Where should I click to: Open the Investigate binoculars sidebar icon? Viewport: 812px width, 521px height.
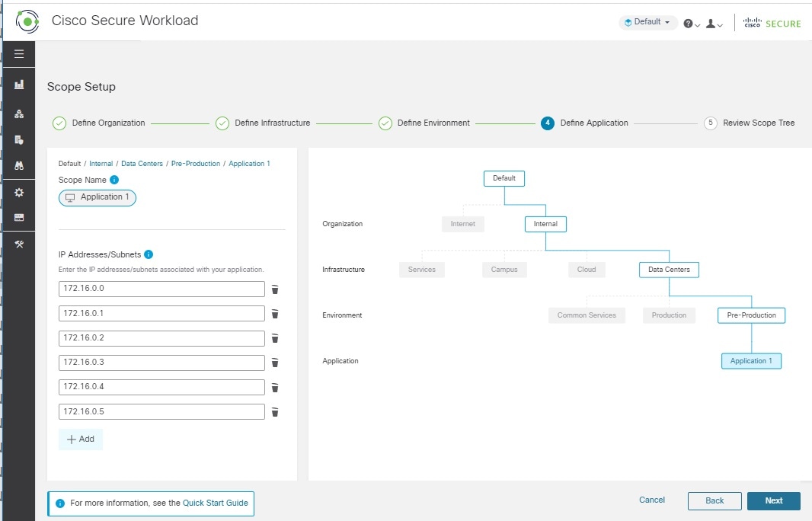[19, 166]
